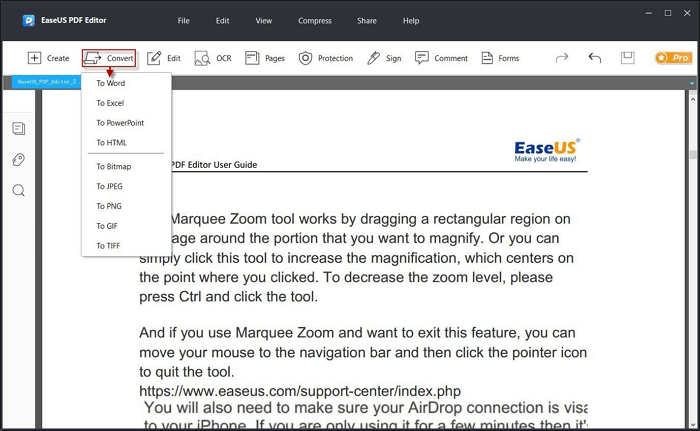700x431 pixels.
Task: Open the Share menu
Action: 367,21
